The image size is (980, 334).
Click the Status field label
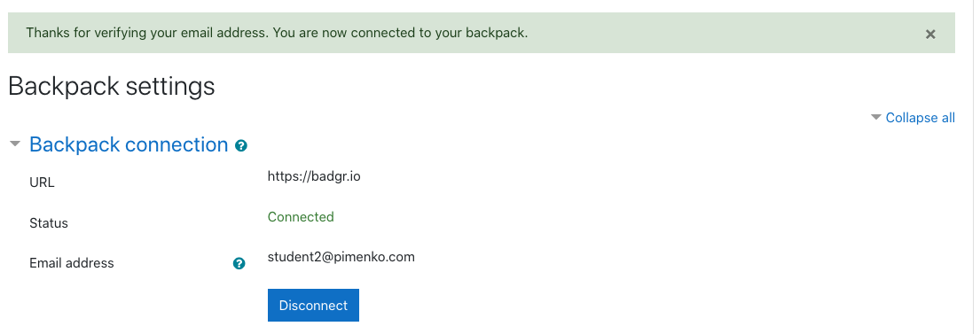coord(49,223)
